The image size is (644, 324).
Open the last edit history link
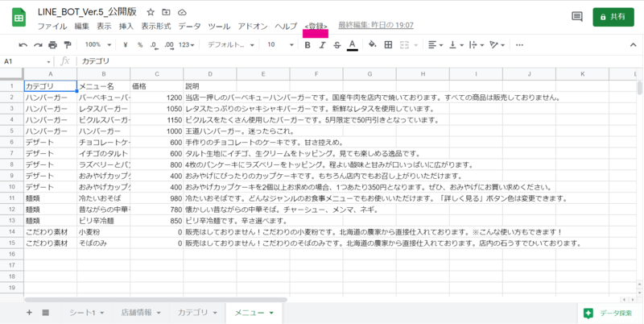coord(376,26)
